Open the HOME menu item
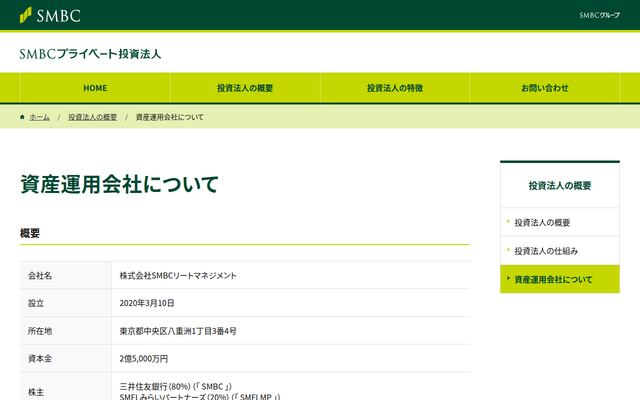The width and height of the screenshot is (640, 400). pyautogui.click(x=95, y=88)
